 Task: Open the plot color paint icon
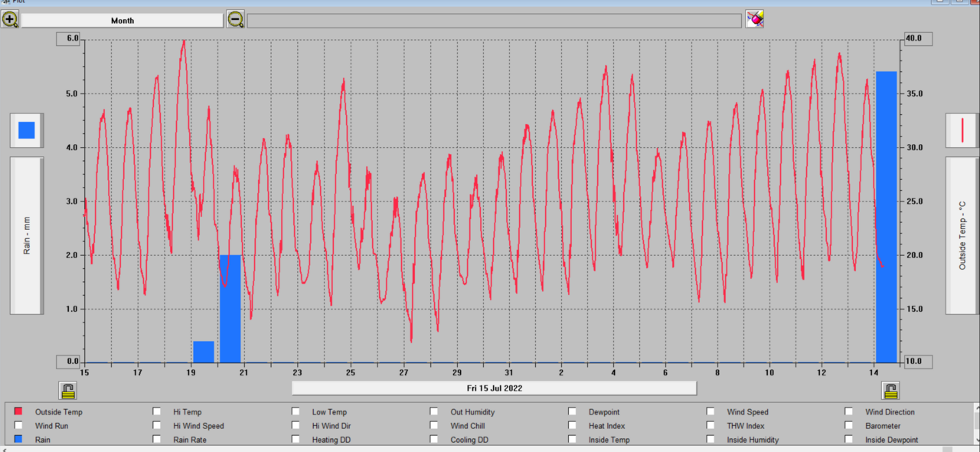[755, 19]
